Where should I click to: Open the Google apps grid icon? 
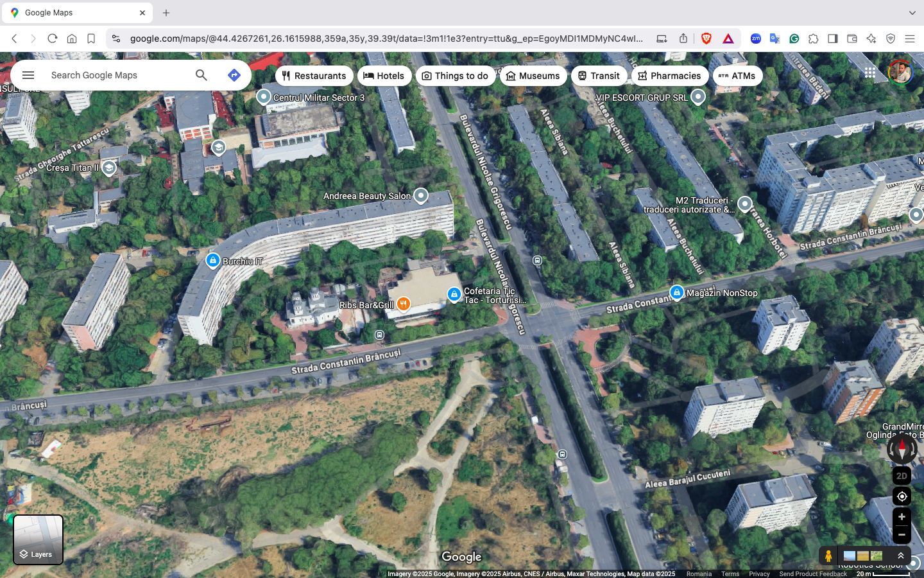click(870, 73)
